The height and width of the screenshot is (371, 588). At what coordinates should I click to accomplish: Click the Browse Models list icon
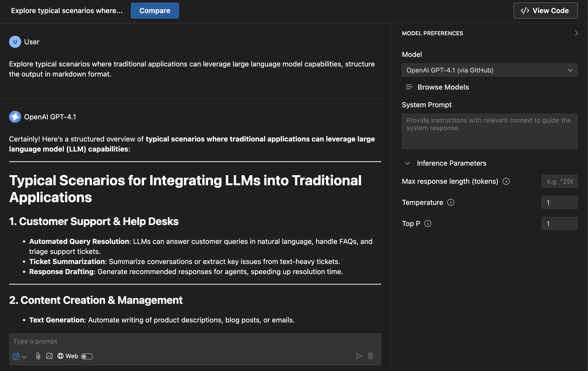tap(409, 87)
